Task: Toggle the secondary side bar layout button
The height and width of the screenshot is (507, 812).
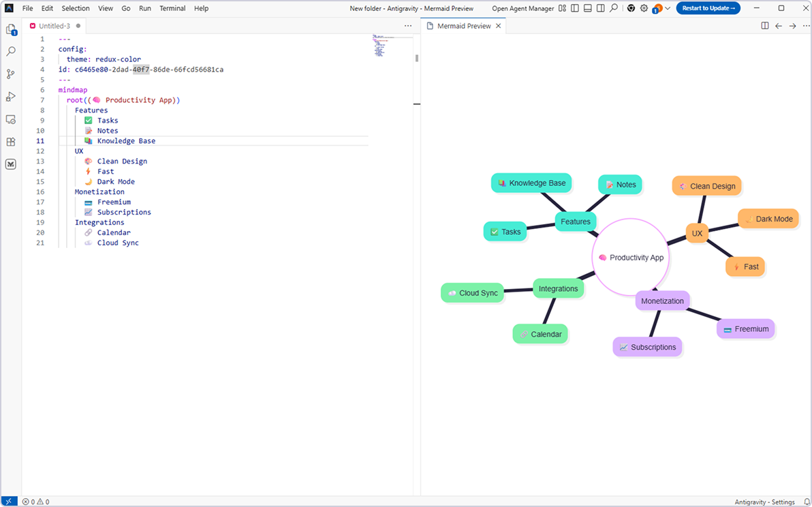Action: click(600, 8)
